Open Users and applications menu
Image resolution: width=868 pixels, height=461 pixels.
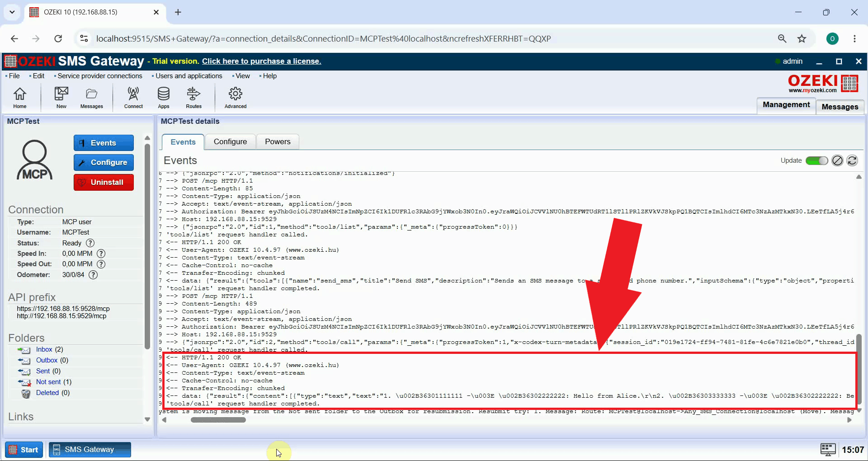[x=189, y=76]
